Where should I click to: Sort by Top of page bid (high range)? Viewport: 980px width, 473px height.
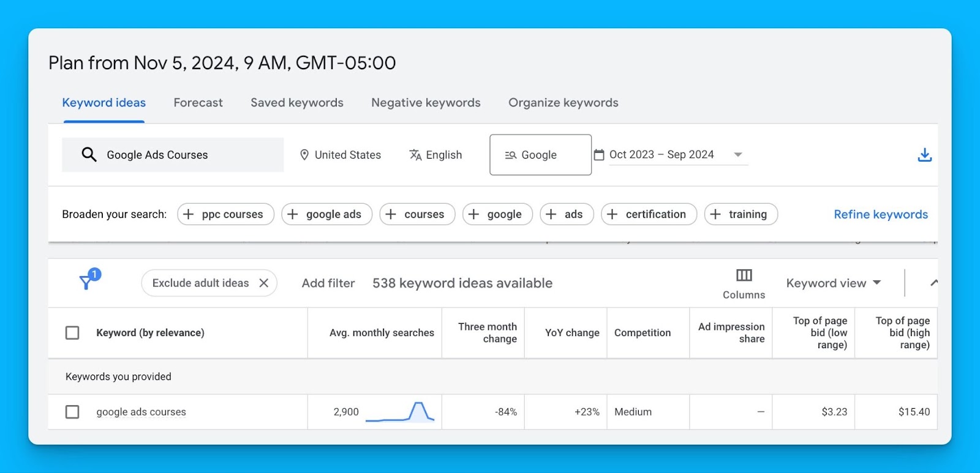[x=903, y=333]
